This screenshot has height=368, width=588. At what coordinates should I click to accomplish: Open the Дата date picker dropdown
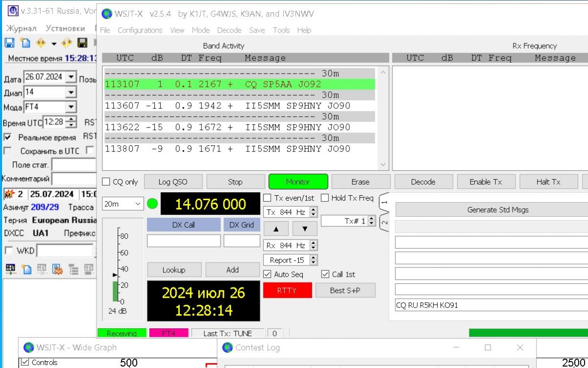tap(71, 77)
